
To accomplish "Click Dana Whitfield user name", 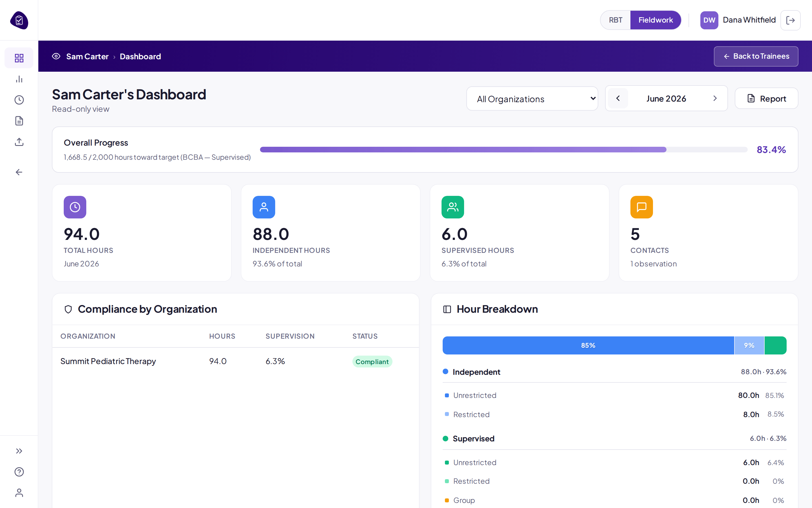I will [x=749, y=20].
